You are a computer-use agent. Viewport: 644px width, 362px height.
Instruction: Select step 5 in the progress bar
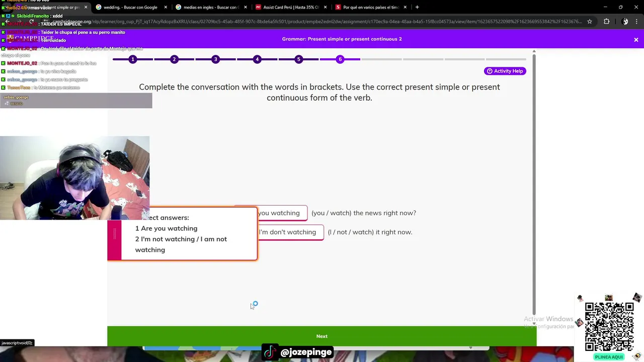pyautogui.click(x=298, y=59)
